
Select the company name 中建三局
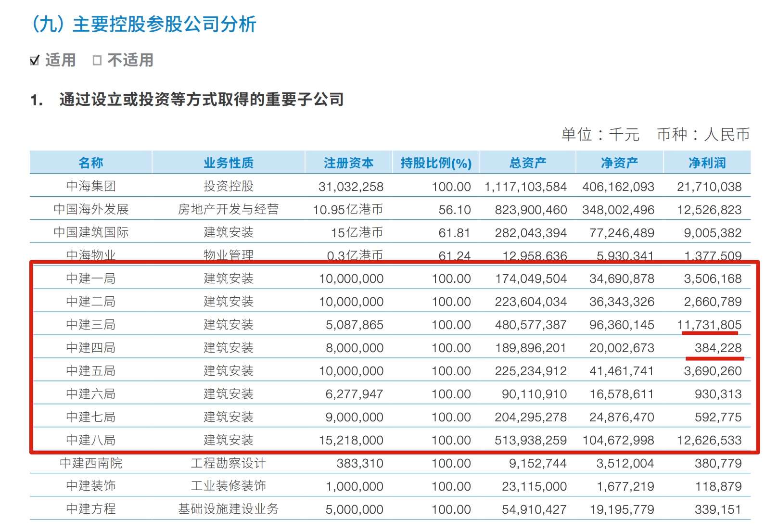tap(91, 325)
